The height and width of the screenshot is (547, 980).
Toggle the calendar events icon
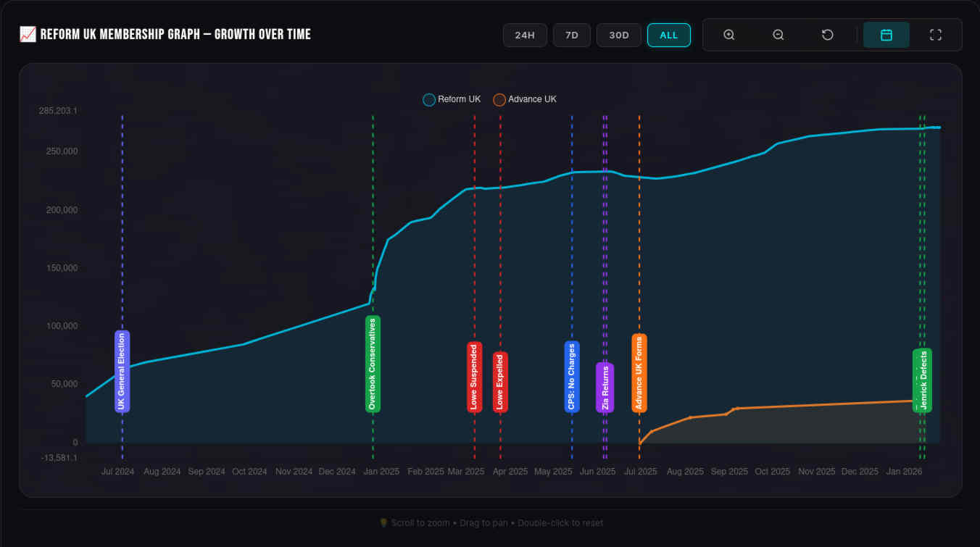(x=886, y=35)
